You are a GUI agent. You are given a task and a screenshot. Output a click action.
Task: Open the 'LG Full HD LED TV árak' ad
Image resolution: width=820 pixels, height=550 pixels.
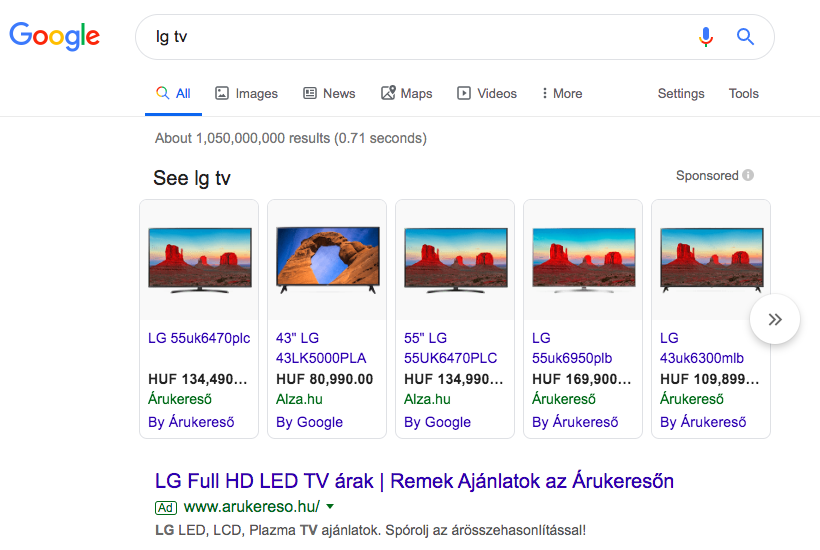coord(414,481)
